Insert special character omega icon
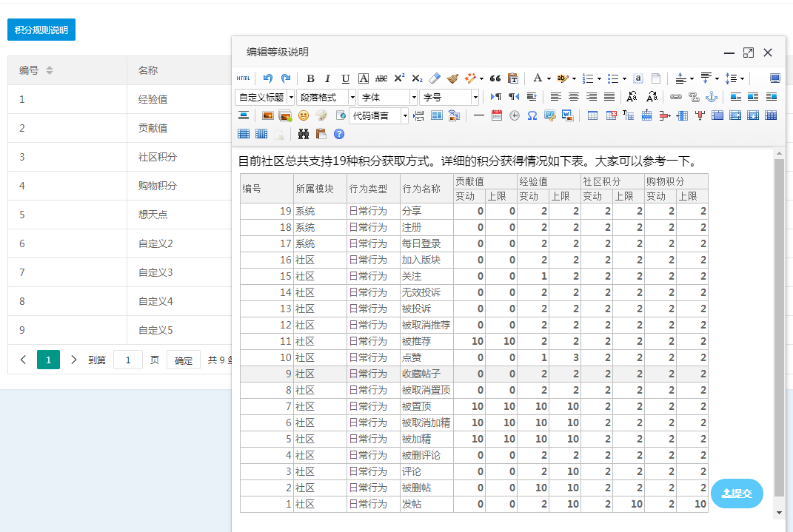Screen dimensions: 793x532 (532, 115)
